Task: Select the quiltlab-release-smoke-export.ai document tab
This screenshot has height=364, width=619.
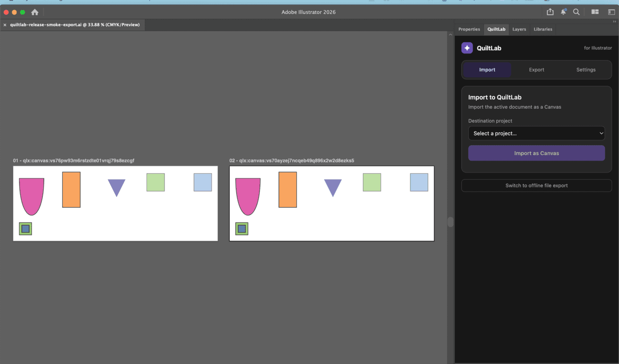Action: (75, 25)
